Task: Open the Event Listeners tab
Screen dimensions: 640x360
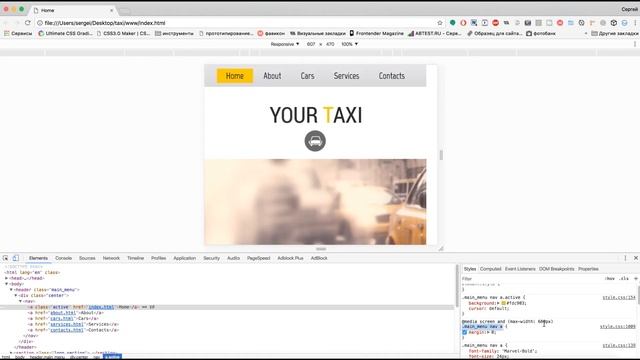Action: pos(520,269)
